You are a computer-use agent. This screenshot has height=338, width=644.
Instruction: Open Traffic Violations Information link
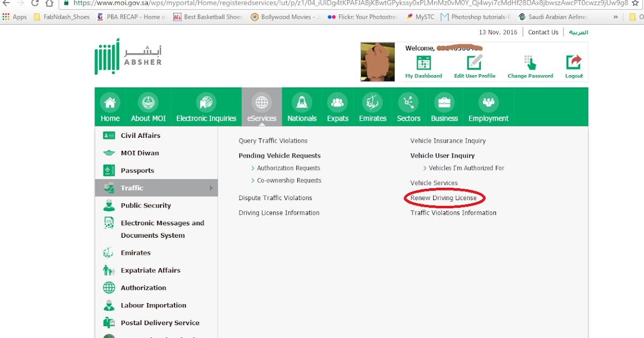pyautogui.click(x=453, y=213)
